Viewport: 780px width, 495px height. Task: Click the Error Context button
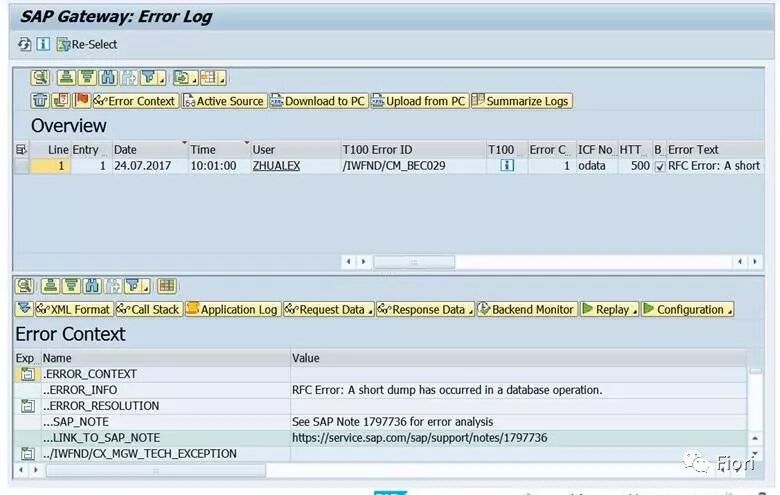coord(135,101)
